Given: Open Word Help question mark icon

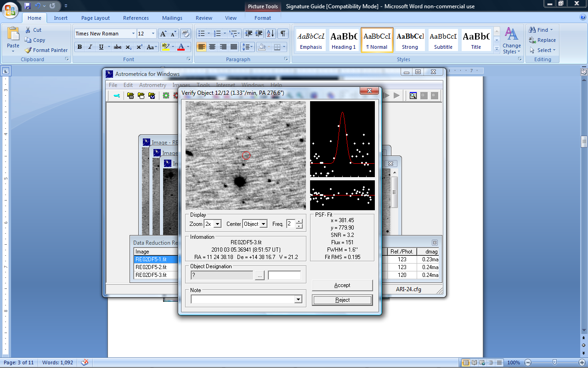Looking at the screenshot, I should coord(582,17).
